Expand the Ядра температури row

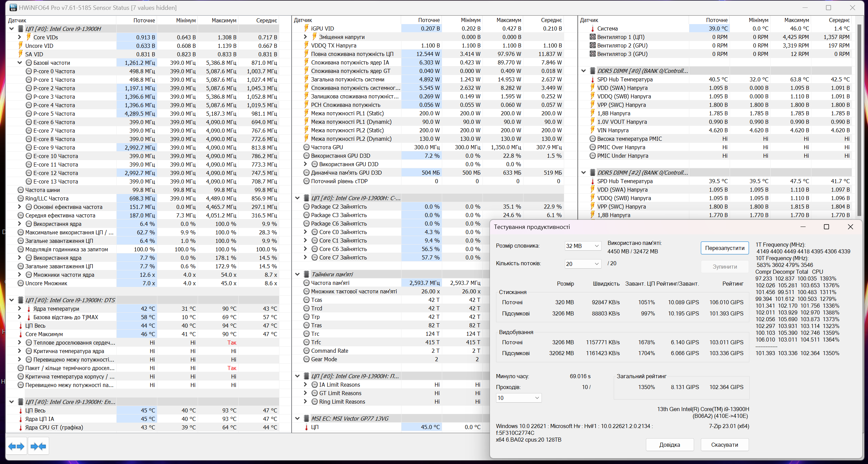(20, 309)
